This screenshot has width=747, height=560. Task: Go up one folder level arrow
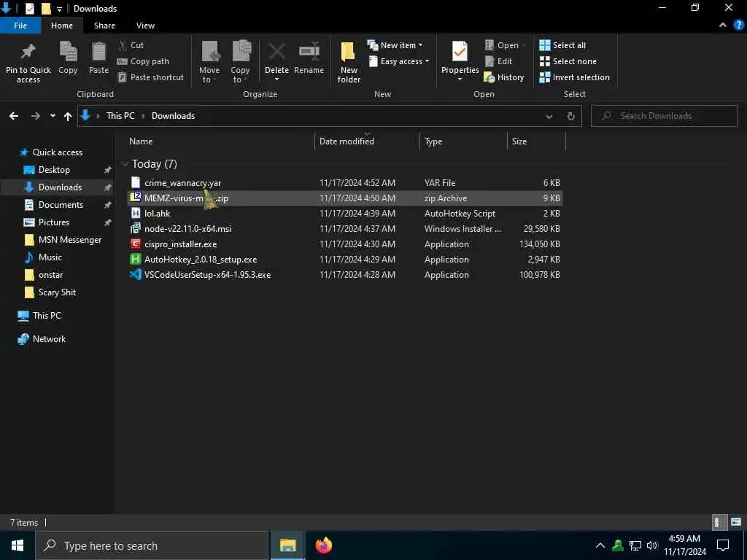tap(68, 116)
